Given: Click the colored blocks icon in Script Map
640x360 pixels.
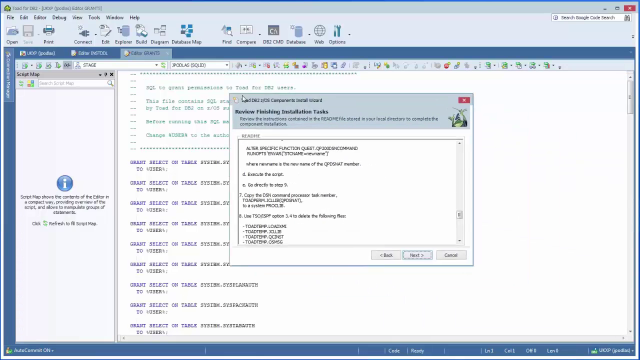Looking at the screenshot, I should pos(31,83).
